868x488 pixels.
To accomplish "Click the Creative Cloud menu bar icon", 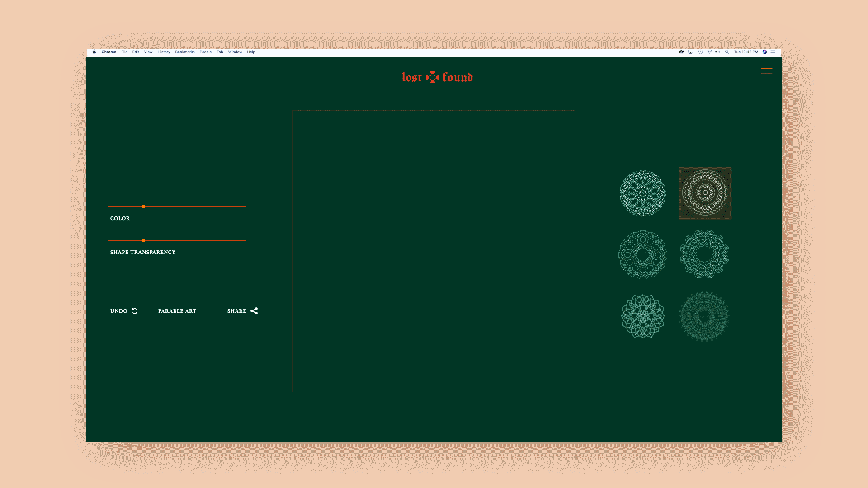I will [x=682, y=52].
